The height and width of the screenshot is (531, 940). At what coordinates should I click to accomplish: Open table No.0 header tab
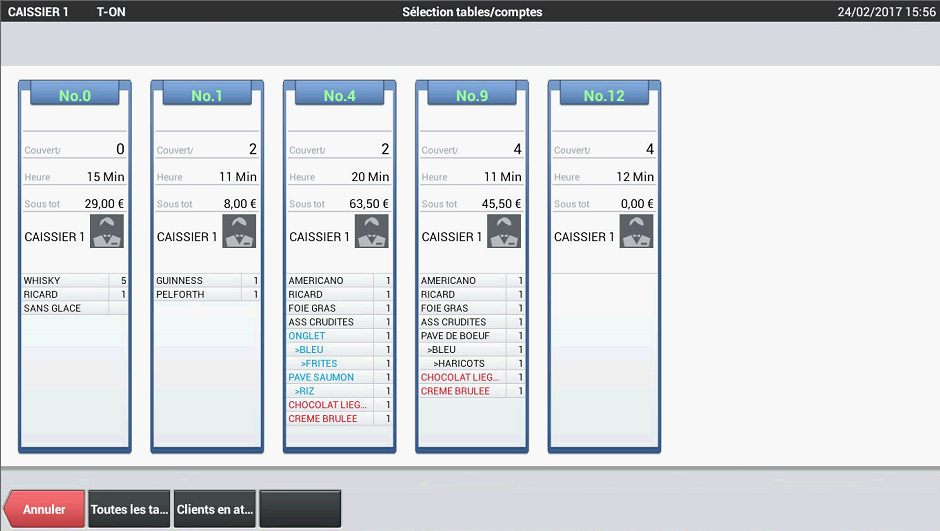(75, 95)
